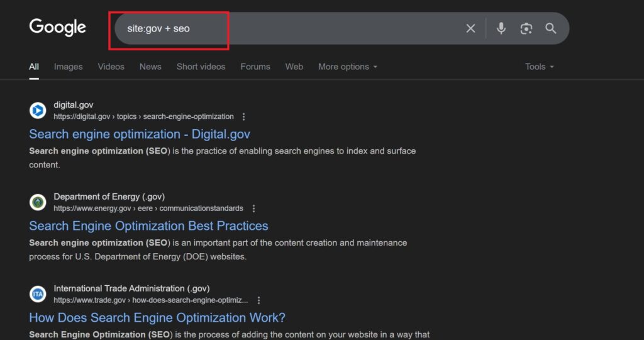Open How Does Search Engine Optimization Work? link

[157, 317]
